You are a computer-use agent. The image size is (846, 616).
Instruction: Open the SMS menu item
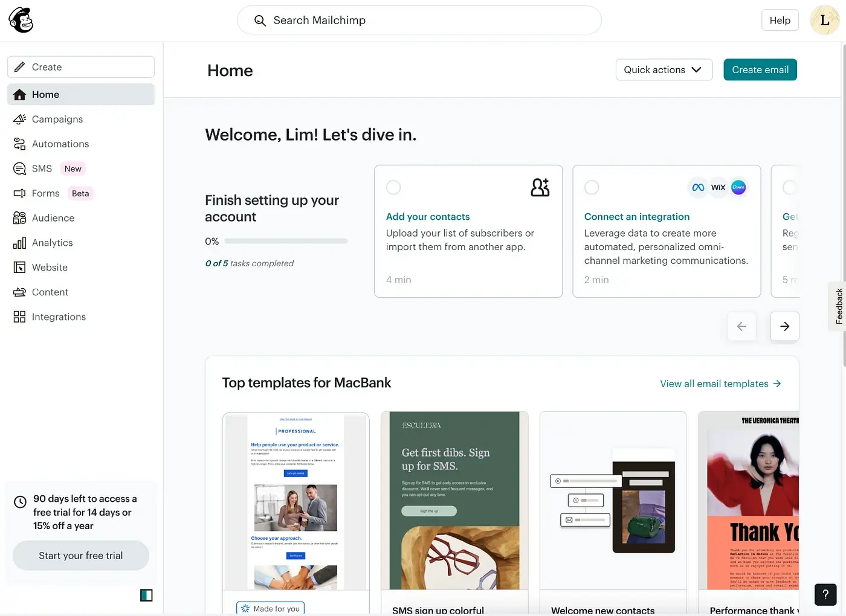click(x=42, y=168)
